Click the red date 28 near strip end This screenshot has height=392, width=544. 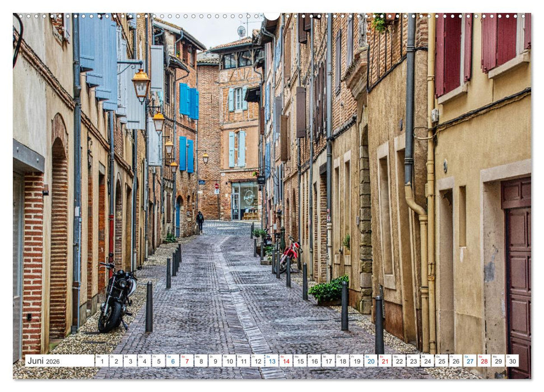tap(483, 362)
